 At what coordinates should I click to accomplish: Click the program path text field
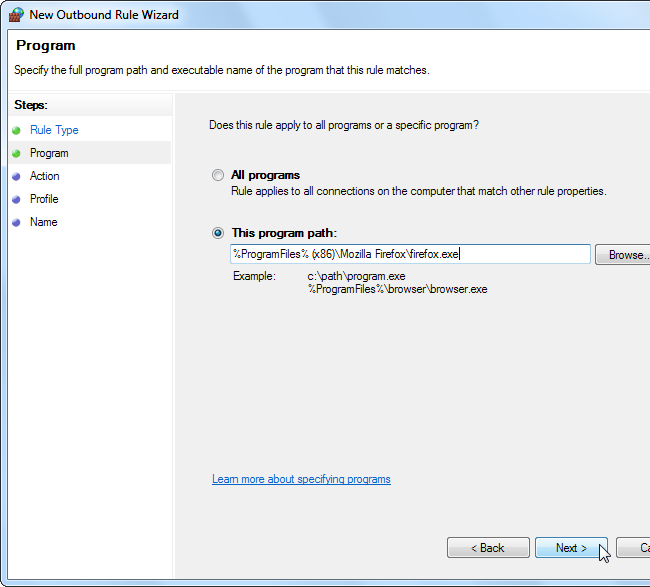(410, 254)
